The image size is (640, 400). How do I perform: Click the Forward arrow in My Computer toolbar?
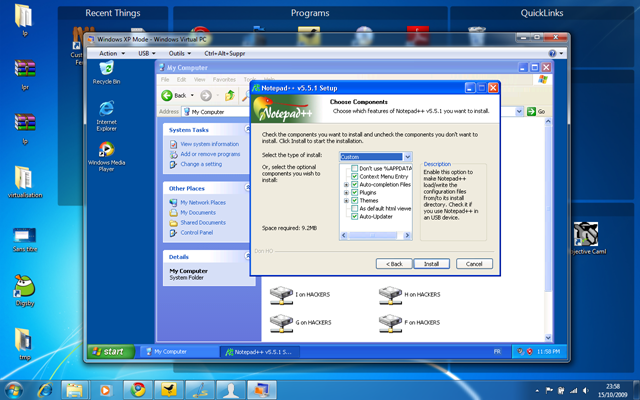click(206, 96)
